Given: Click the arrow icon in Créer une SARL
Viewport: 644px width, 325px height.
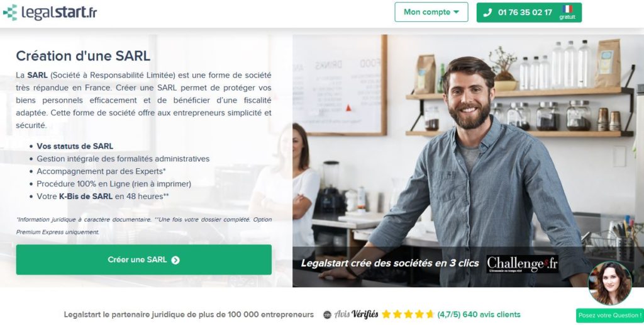Looking at the screenshot, I should coord(175,260).
